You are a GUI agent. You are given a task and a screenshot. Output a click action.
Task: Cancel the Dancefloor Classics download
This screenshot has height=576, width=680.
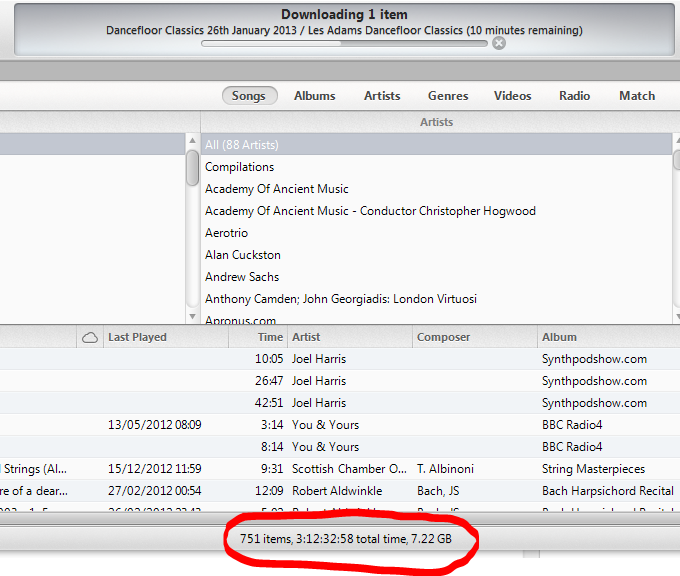click(x=499, y=43)
